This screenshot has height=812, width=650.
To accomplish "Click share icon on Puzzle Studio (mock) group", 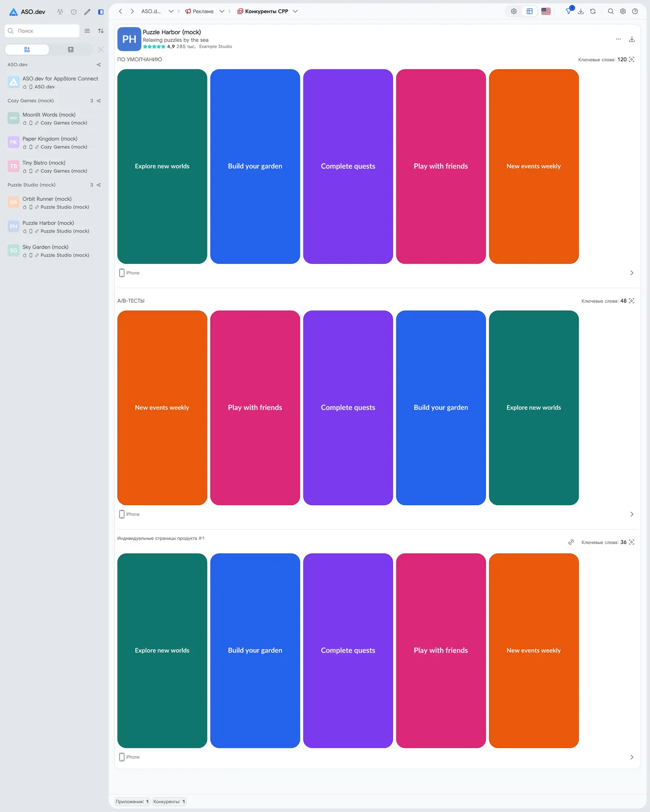I will coord(98,185).
